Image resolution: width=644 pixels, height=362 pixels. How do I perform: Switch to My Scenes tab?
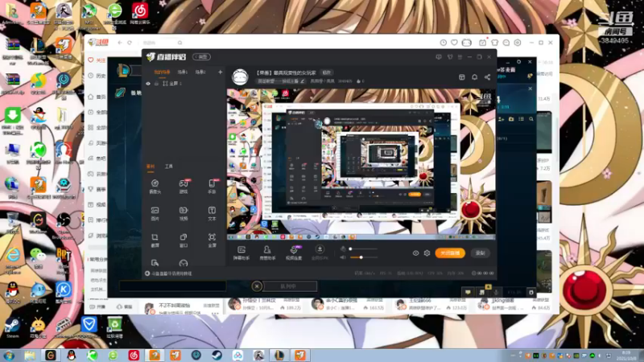162,72
